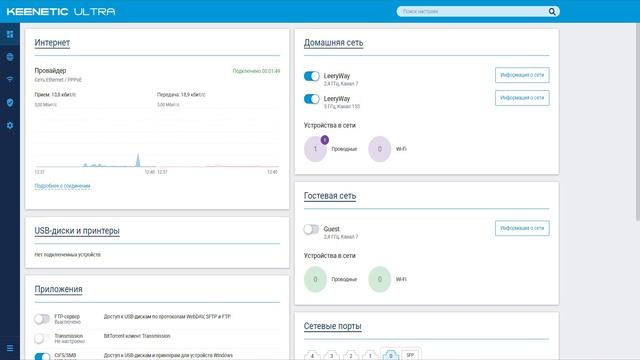Open the guest network wired devices circle
Image resolution: width=640 pixels, height=360 pixels.
click(x=315, y=279)
